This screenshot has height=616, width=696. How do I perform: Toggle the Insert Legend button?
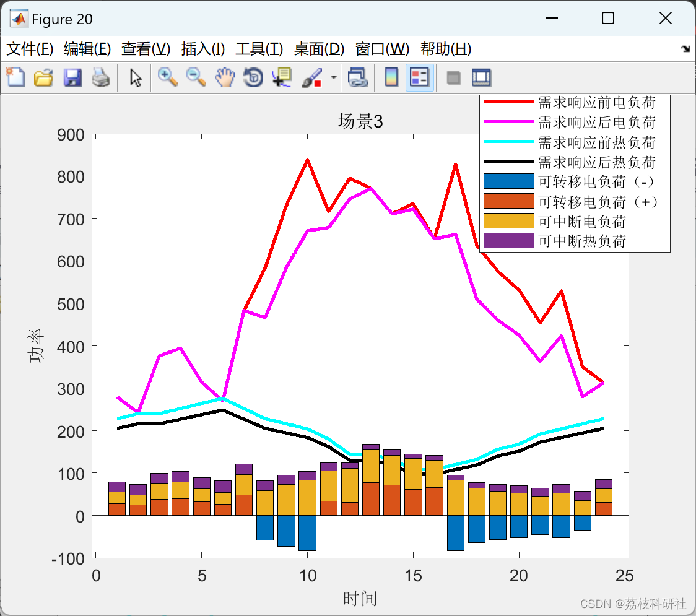(419, 77)
